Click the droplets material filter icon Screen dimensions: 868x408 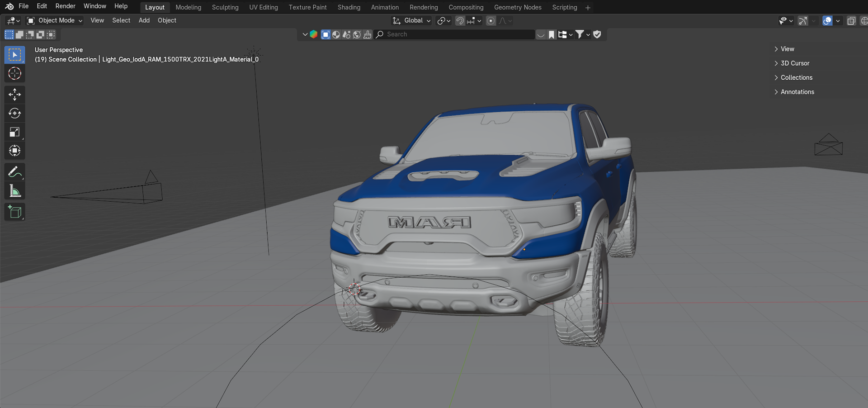tap(346, 34)
